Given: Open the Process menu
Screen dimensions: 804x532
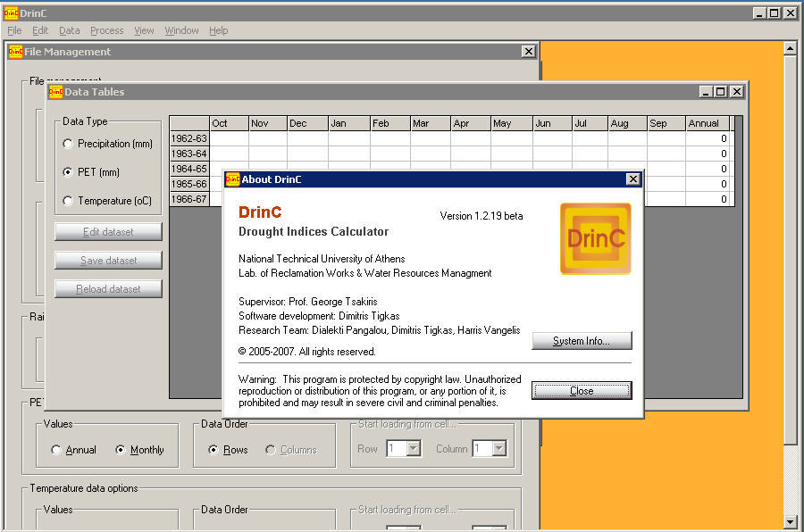Looking at the screenshot, I should point(106,30).
